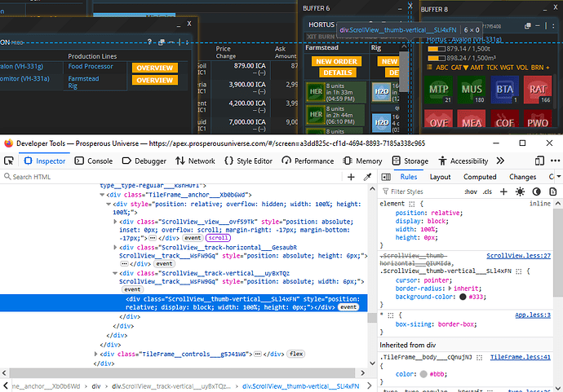This screenshot has width=563, height=392.
Task: Show more DevTools tabs via chevron
Action: 500,161
